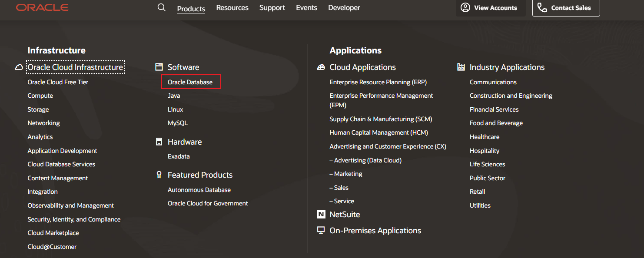The image size is (644, 258).
Task: Go to Exadata
Action: tap(179, 156)
